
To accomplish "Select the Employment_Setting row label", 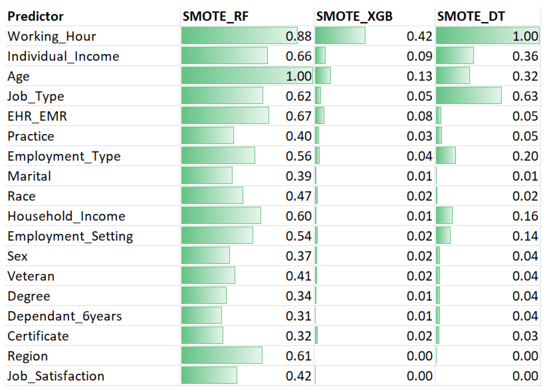I will (x=70, y=236).
